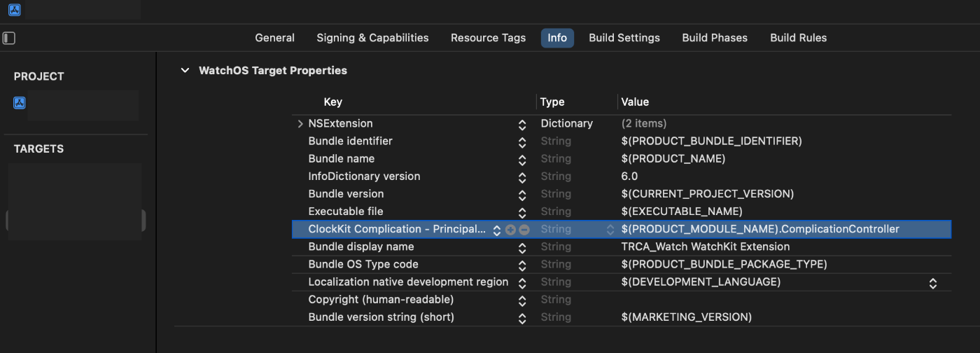This screenshot has height=353, width=980.
Task: Open value dropdown for Localization native development region
Action: pos(932,283)
